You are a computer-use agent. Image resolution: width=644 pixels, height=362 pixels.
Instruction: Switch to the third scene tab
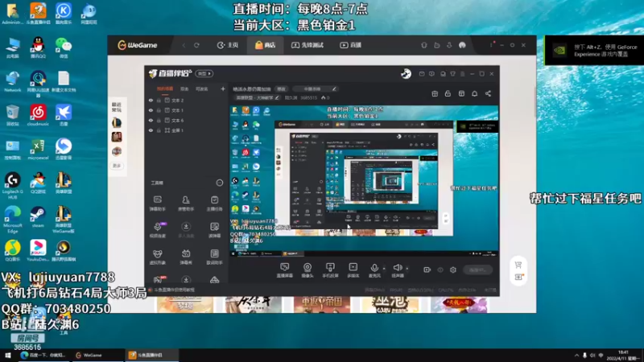[x=202, y=88]
